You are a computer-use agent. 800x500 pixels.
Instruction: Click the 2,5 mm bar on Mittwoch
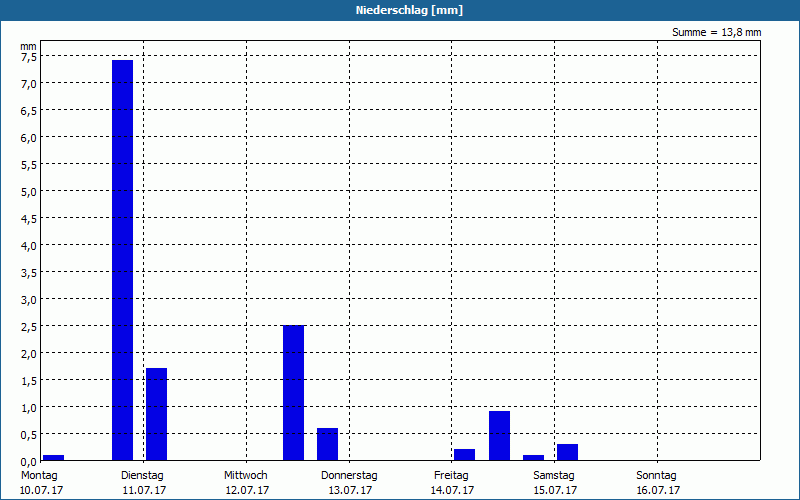293,393
